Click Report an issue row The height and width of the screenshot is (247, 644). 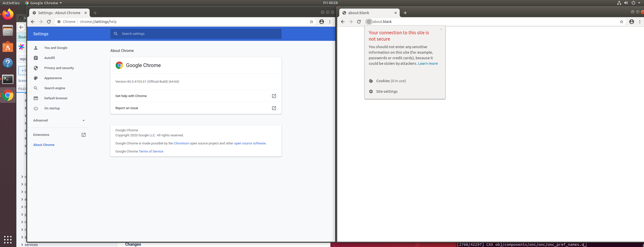click(x=196, y=108)
